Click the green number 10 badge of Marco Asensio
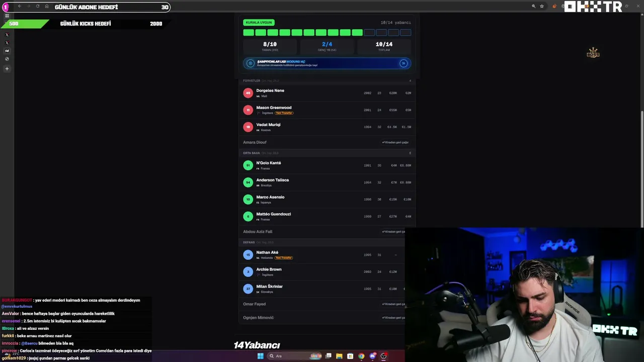 [x=248, y=200]
